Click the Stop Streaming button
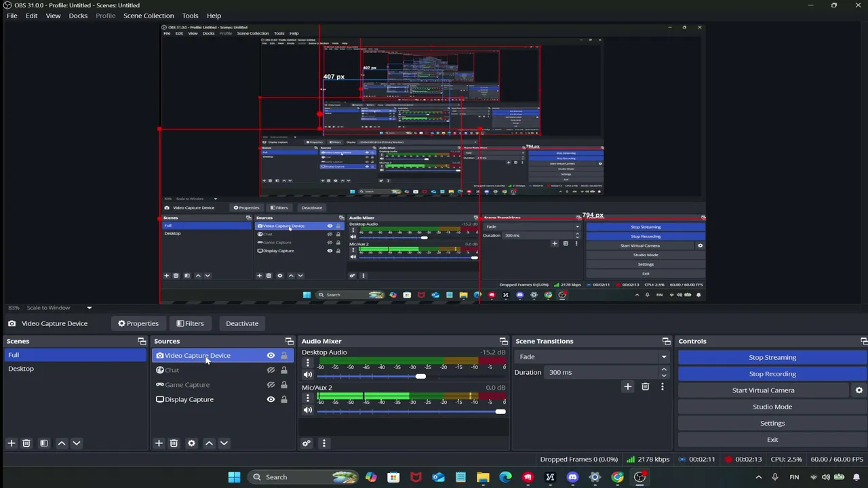The width and height of the screenshot is (868, 488). pos(772,357)
